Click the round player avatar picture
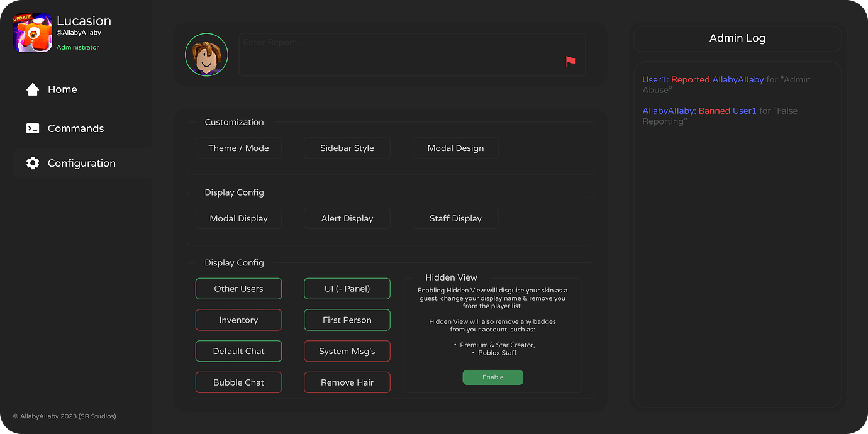Screen dimensions: 868x434 tap(206, 55)
